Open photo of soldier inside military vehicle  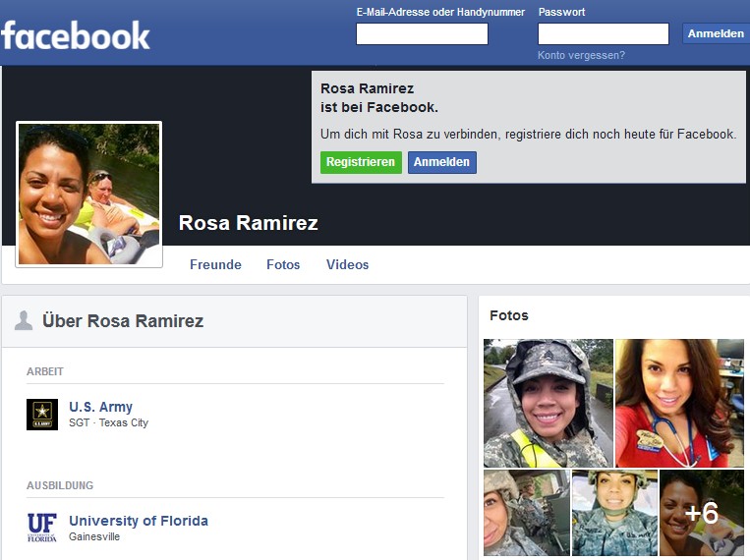coord(527,513)
